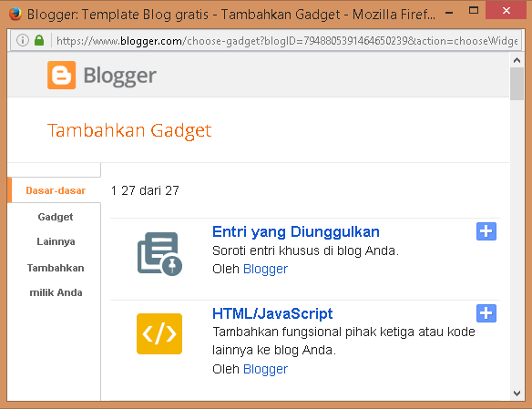532x409 pixels.
Task: Click the Blogger wordmark text
Action: click(120, 76)
